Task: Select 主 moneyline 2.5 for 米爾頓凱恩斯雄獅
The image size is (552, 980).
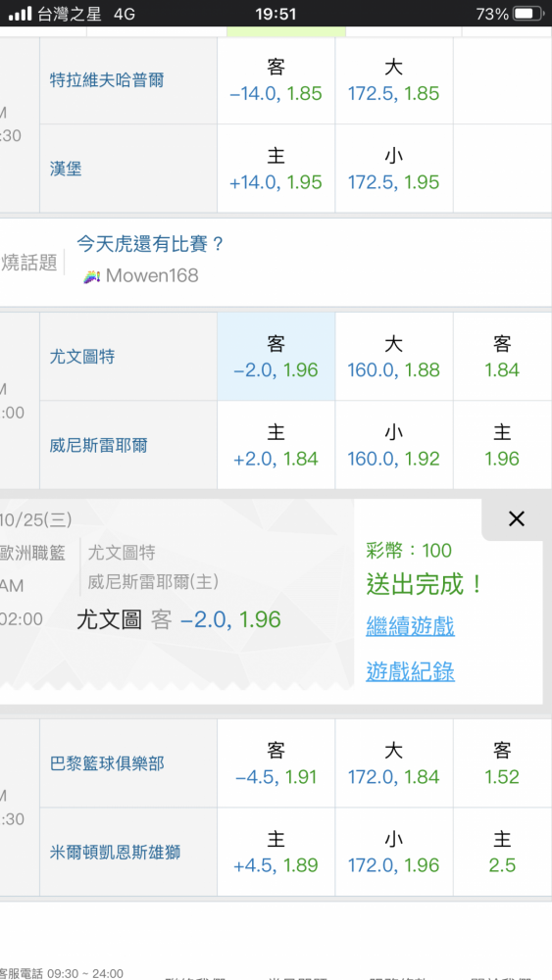Action: pyautogui.click(x=502, y=852)
